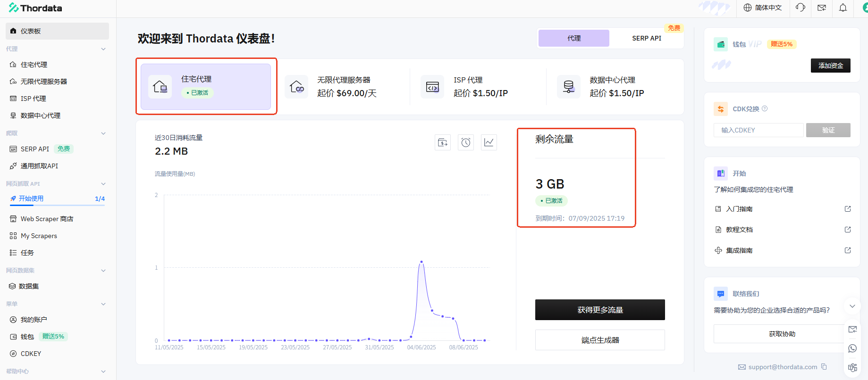Viewport: 868px width, 380px height.
Task: Switch to the SERP API tab
Action: point(647,38)
